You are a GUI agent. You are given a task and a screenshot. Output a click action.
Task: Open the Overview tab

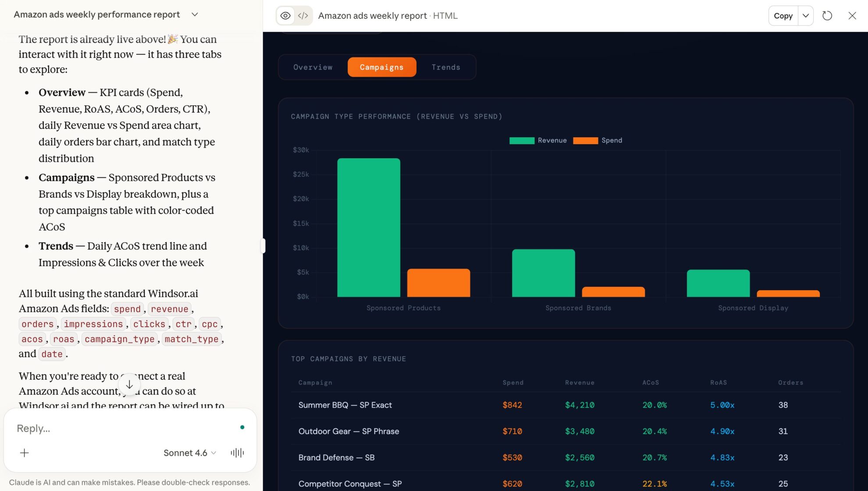point(313,67)
